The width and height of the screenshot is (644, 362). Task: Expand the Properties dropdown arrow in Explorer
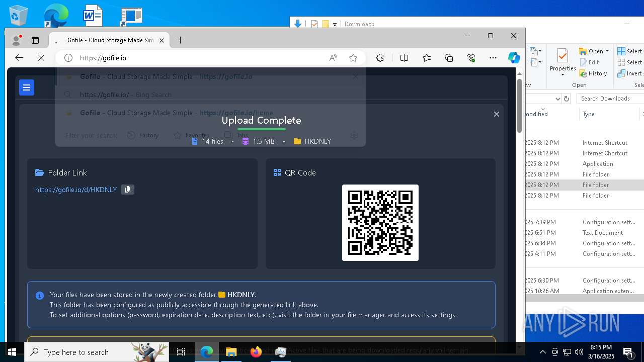click(x=562, y=75)
